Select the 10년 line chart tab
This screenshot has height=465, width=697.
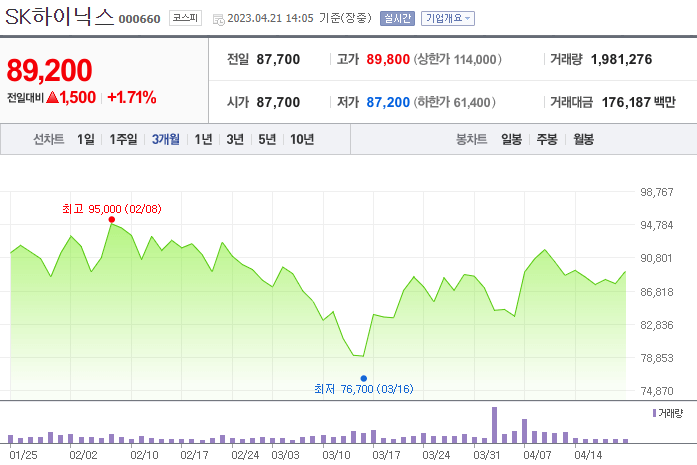302,139
